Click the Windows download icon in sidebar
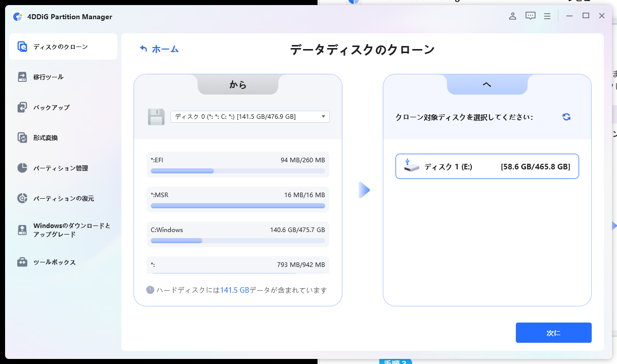Viewport: 617px width, 364px height. point(22,230)
